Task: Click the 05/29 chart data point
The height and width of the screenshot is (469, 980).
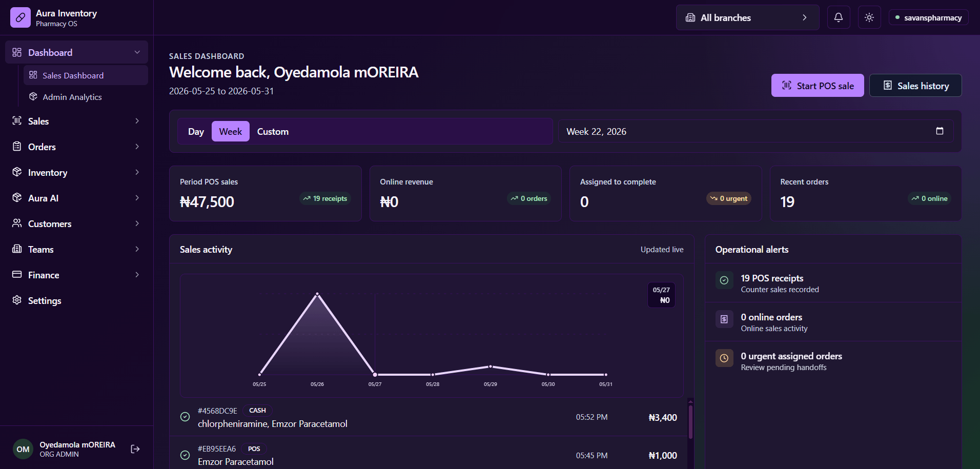Action: (491, 366)
